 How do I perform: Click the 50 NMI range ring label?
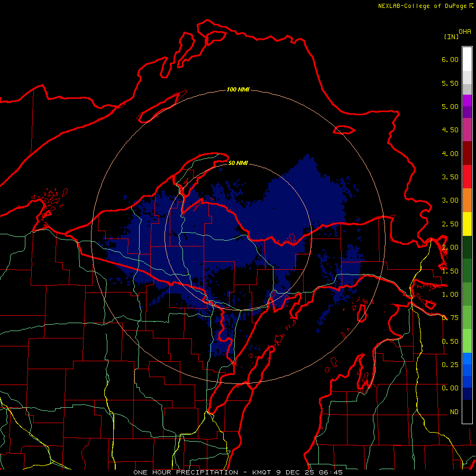(238, 163)
